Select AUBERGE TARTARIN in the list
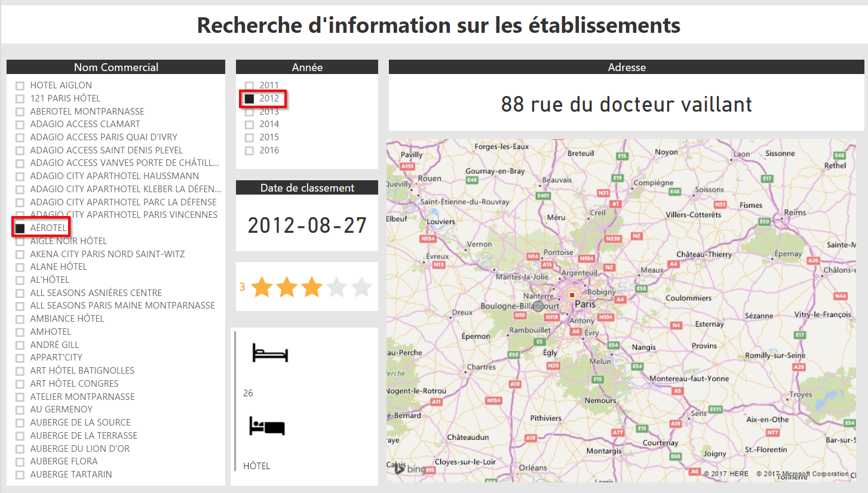Viewport: 868px width, 493px height. (x=20, y=475)
